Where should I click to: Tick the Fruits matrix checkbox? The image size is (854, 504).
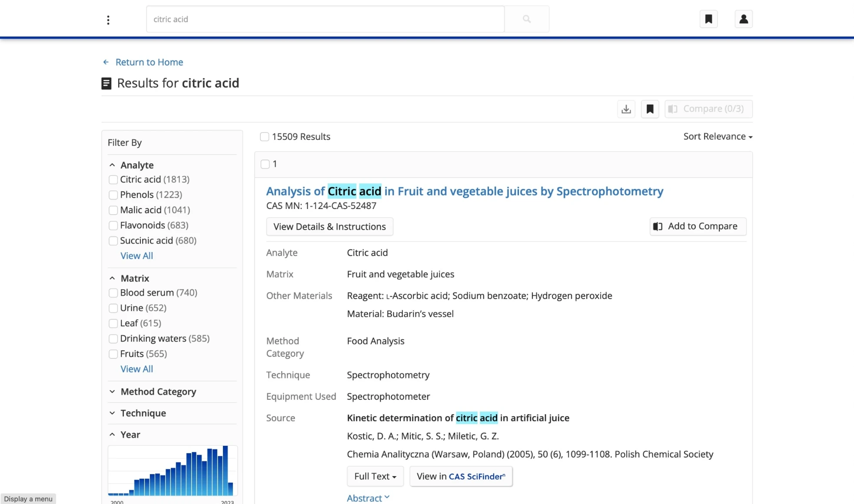[113, 354]
